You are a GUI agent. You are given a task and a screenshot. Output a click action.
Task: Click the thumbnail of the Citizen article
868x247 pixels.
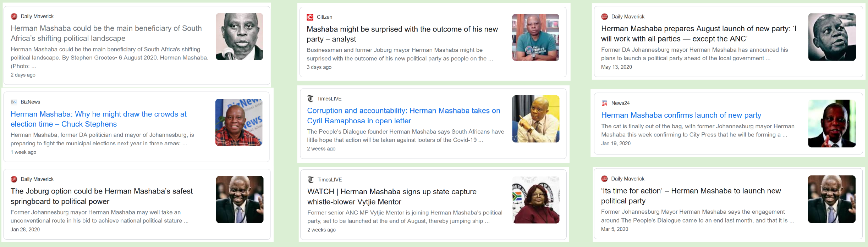click(535, 37)
